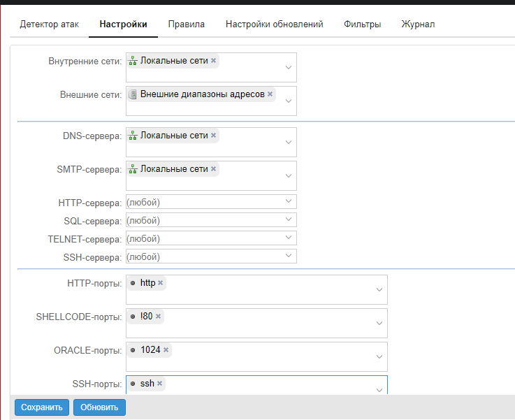
Task: Switch to the Правила tab
Action: (187, 24)
